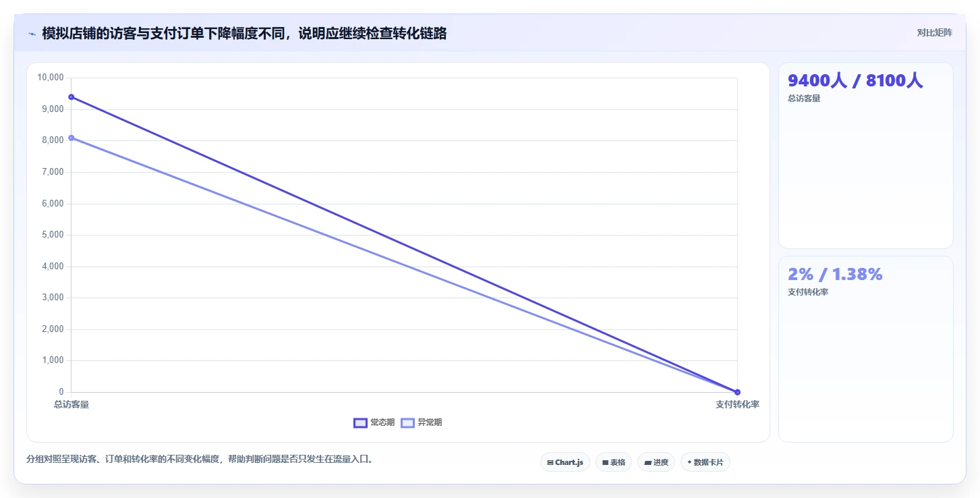
Task: Click the 1,000 y-axis label
Action: click(x=53, y=360)
